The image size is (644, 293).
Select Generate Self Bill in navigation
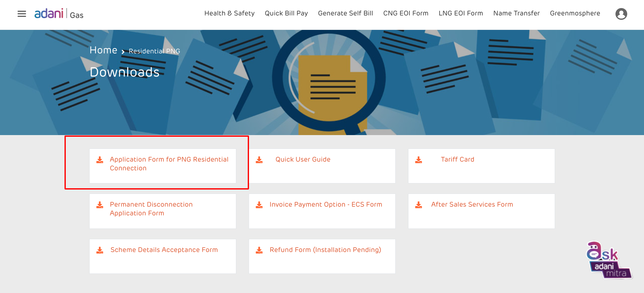pyautogui.click(x=345, y=13)
